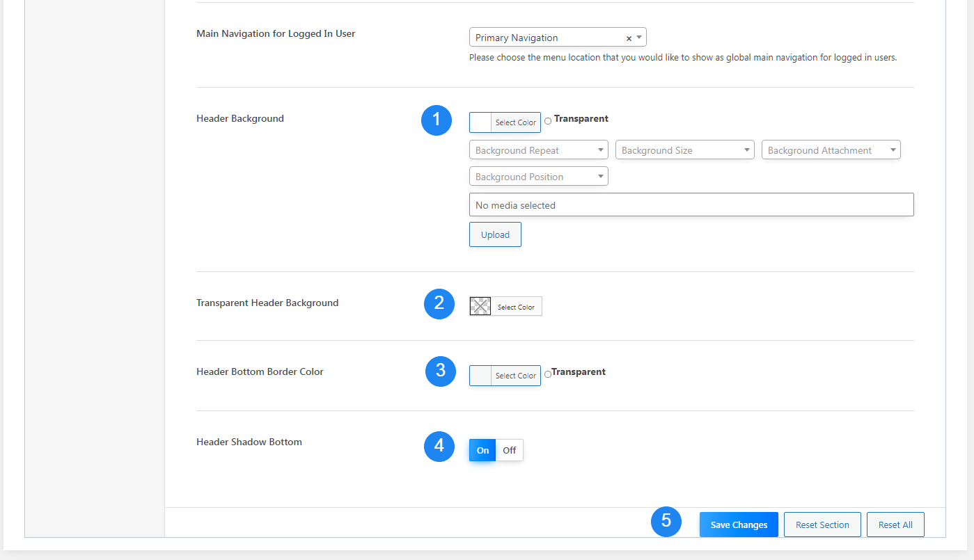Click the Reset All button
The width and height of the screenshot is (974, 560).
(895, 525)
